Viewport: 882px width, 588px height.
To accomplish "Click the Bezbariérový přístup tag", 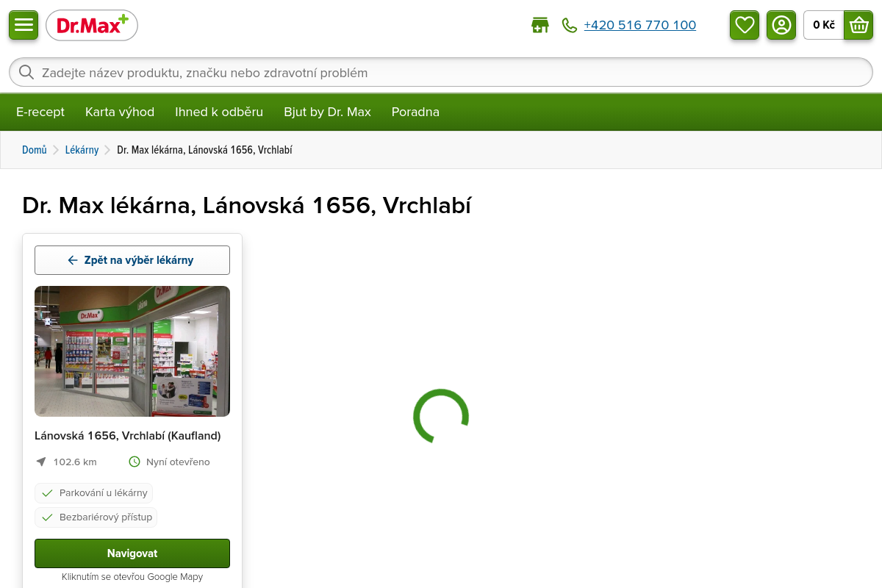I will pos(96,517).
